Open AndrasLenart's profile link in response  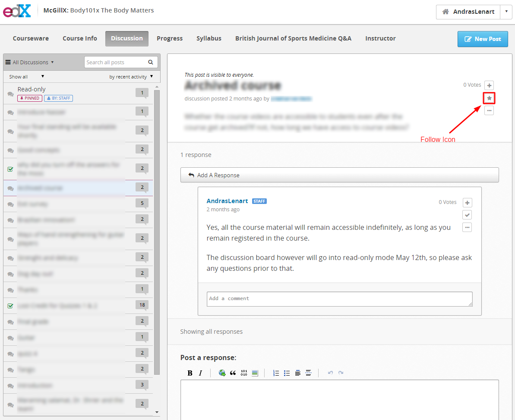coord(227,201)
